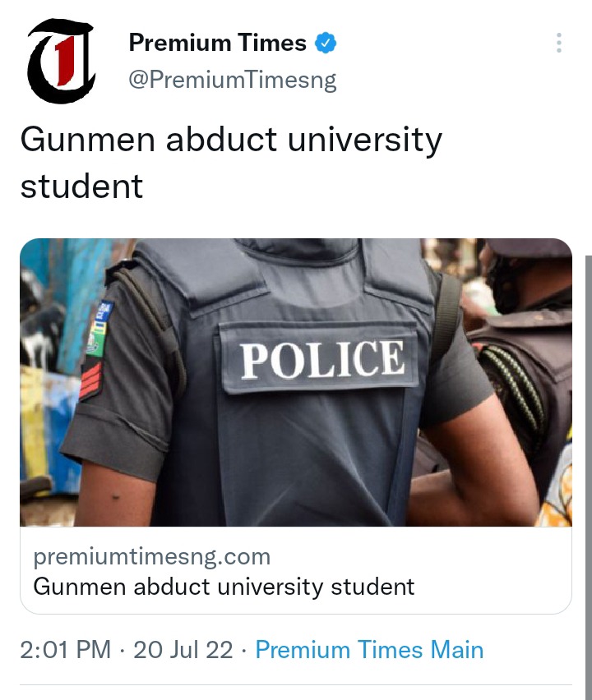This screenshot has width=592, height=700.
Task: Click the vertical scrollbar on the right edge
Action: (x=589, y=477)
